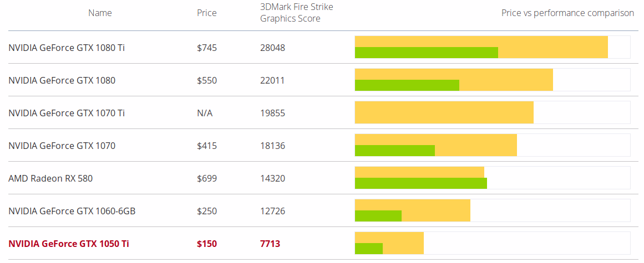Open the NVIDIA GeForce GTX 1080 Ti link

pos(67,48)
